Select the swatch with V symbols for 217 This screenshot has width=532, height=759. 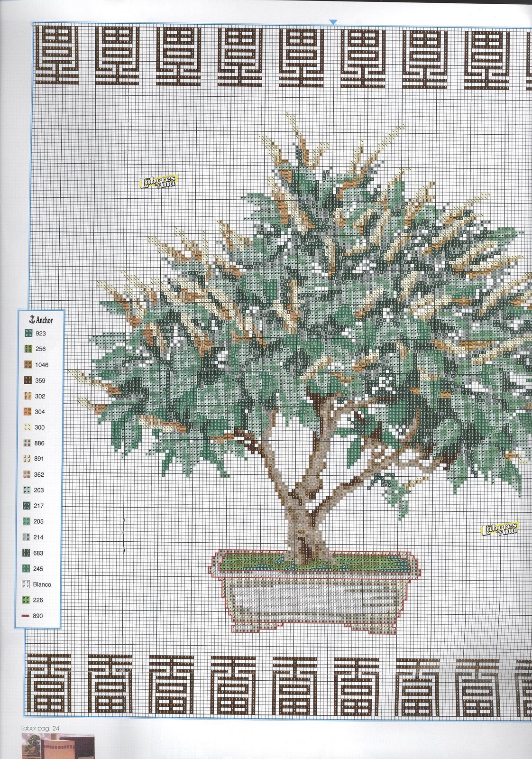pyautogui.click(x=27, y=506)
